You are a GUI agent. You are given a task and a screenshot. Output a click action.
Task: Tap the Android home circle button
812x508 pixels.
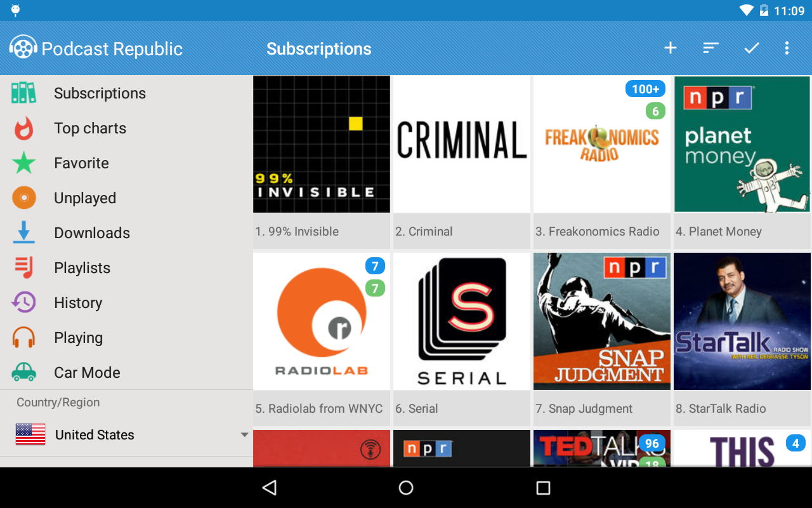pos(406,488)
